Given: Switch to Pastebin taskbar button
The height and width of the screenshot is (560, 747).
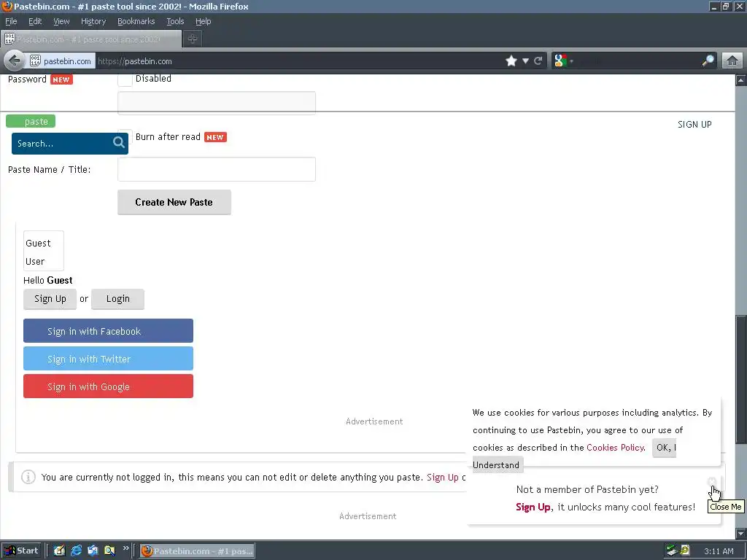Looking at the screenshot, I should pos(197,551).
